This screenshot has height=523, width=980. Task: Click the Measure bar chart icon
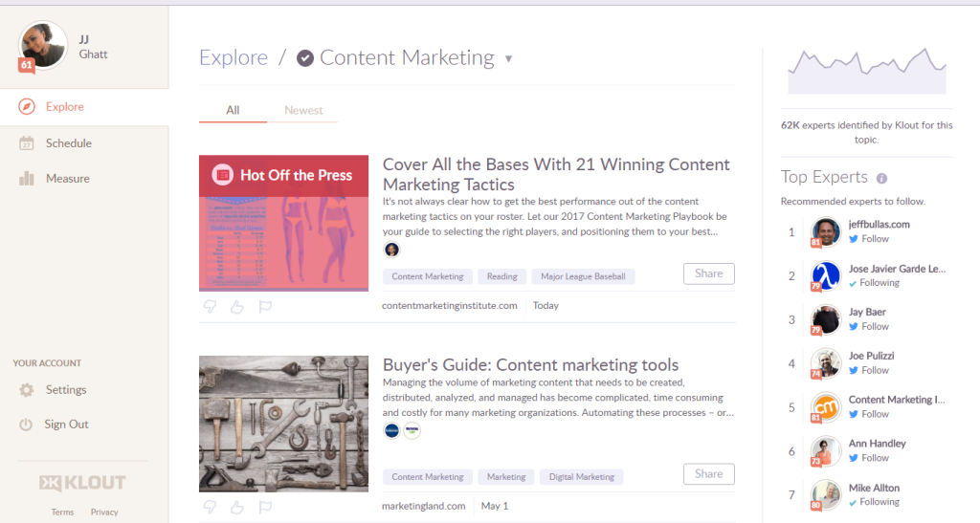(x=26, y=179)
